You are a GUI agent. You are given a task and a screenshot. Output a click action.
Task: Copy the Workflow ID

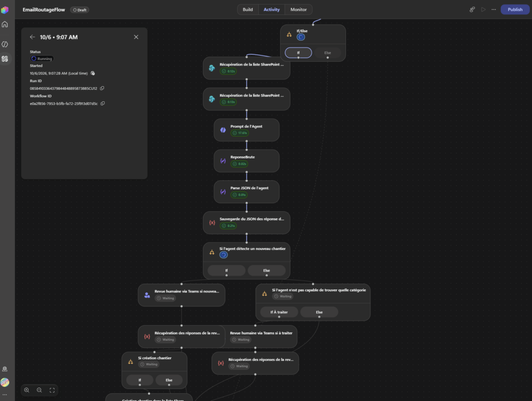(102, 103)
